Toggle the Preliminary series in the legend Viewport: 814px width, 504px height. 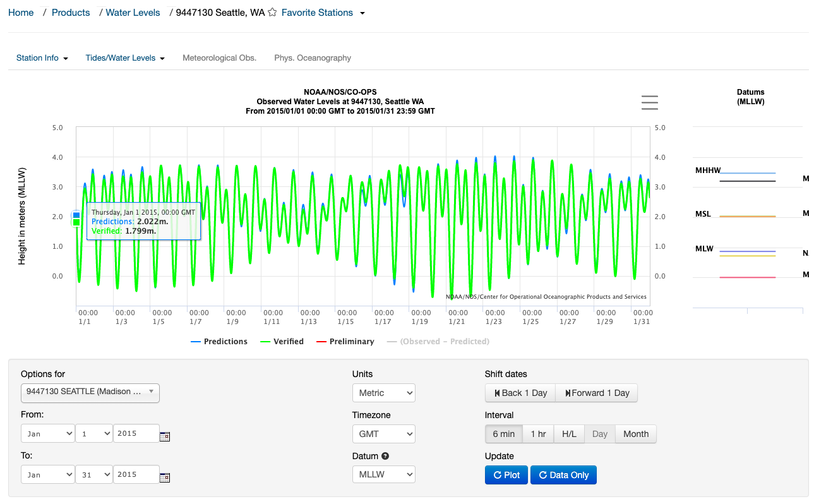[345, 342]
